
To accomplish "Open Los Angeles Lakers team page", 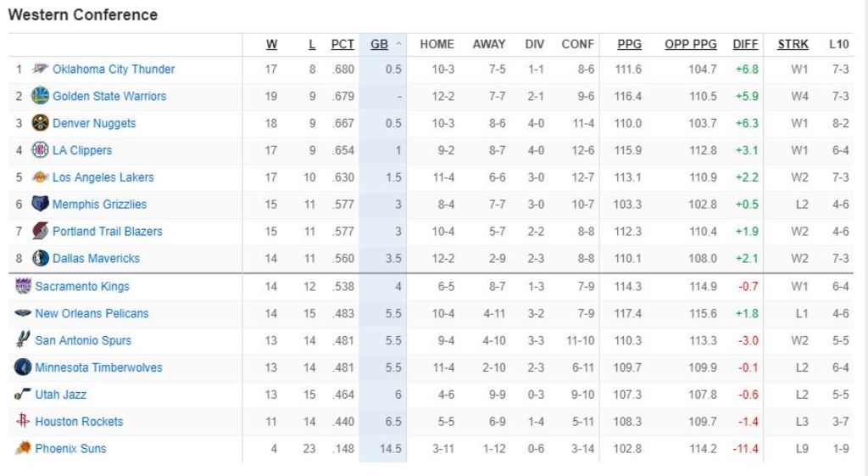I will [103, 177].
